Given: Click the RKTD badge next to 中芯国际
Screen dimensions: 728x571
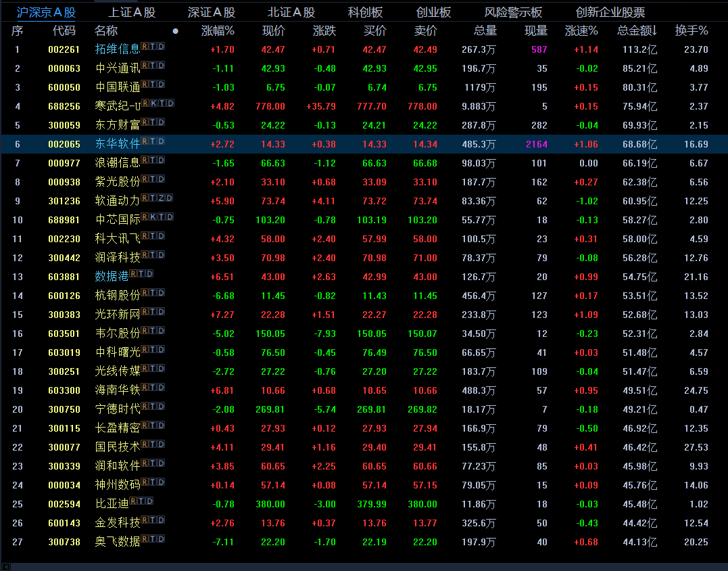Looking at the screenshot, I should tap(157, 217).
